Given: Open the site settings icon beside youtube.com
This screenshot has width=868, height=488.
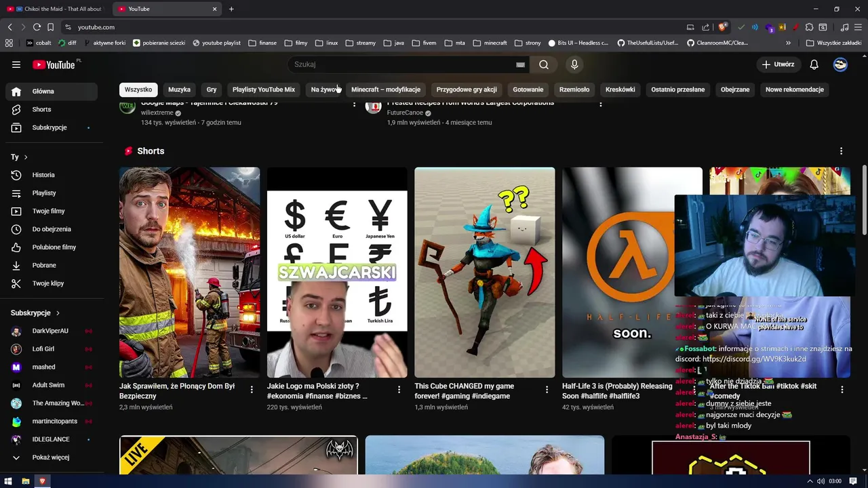Looking at the screenshot, I should (68, 27).
